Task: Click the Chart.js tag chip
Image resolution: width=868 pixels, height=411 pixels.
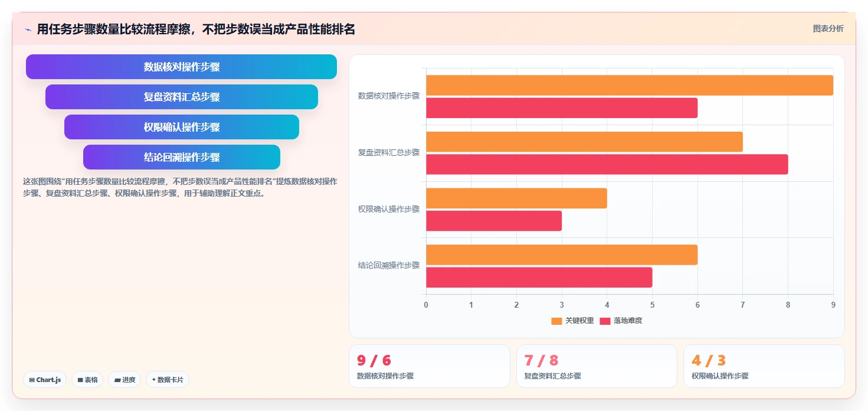Action: coord(45,380)
